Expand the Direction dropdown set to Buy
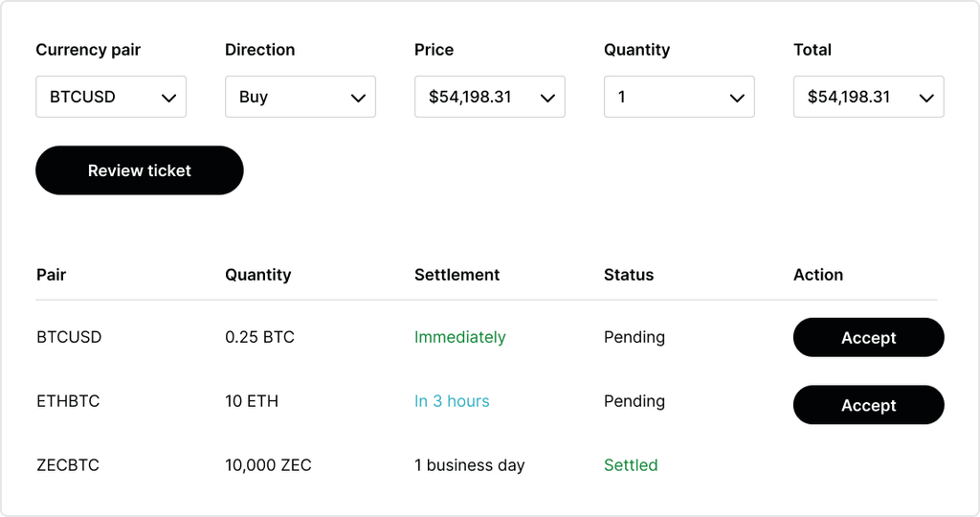 [301, 97]
